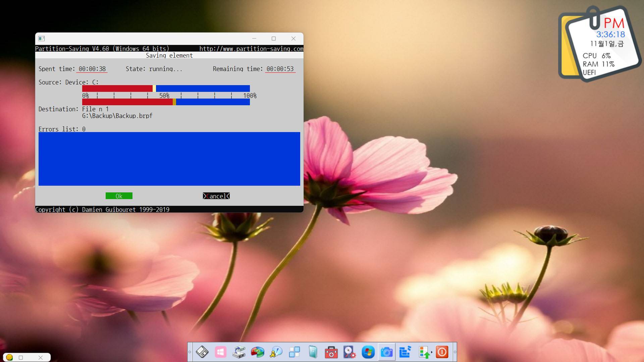Click the 50% mark on progress scale
Screen dimensions: 644x362
[x=164, y=96]
